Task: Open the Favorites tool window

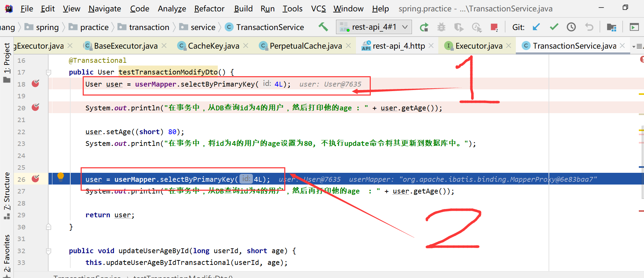Action: (7, 256)
